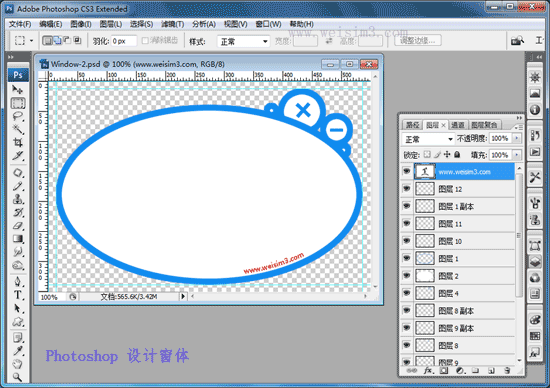Switch to the 通道 tab
Viewport: 550px width, 388px height.
tap(458, 125)
